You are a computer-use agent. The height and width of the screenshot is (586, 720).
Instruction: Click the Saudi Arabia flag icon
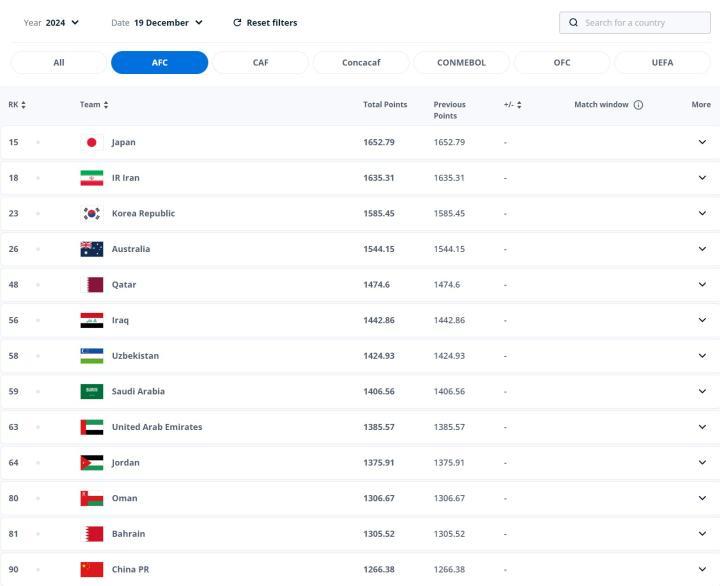(91, 391)
